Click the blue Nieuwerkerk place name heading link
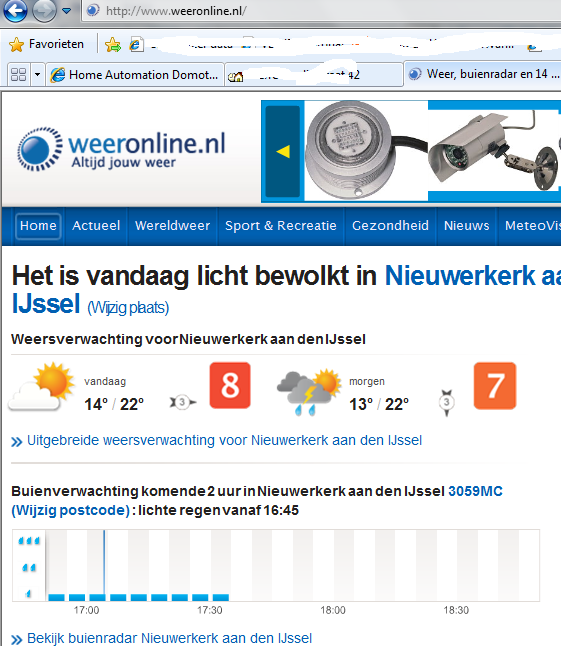The image size is (561, 646). coord(472,276)
